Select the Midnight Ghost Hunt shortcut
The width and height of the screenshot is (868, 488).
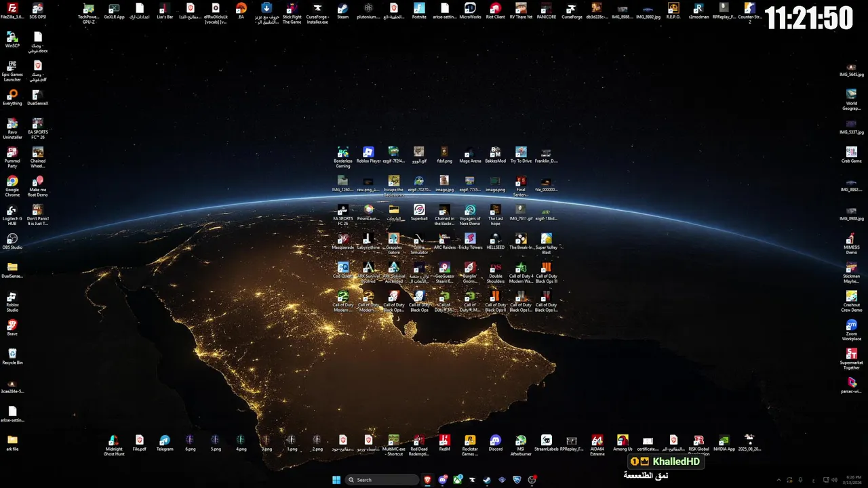(x=114, y=445)
